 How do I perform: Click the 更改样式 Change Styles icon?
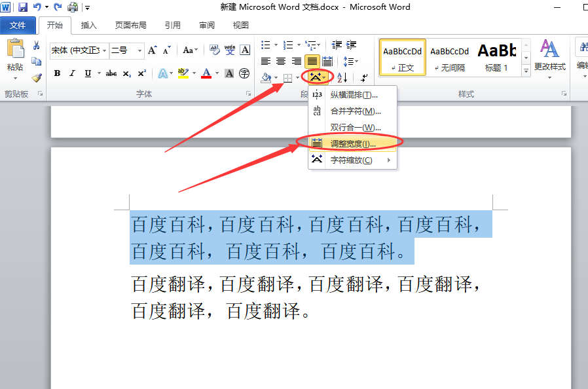(x=549, y=58)
